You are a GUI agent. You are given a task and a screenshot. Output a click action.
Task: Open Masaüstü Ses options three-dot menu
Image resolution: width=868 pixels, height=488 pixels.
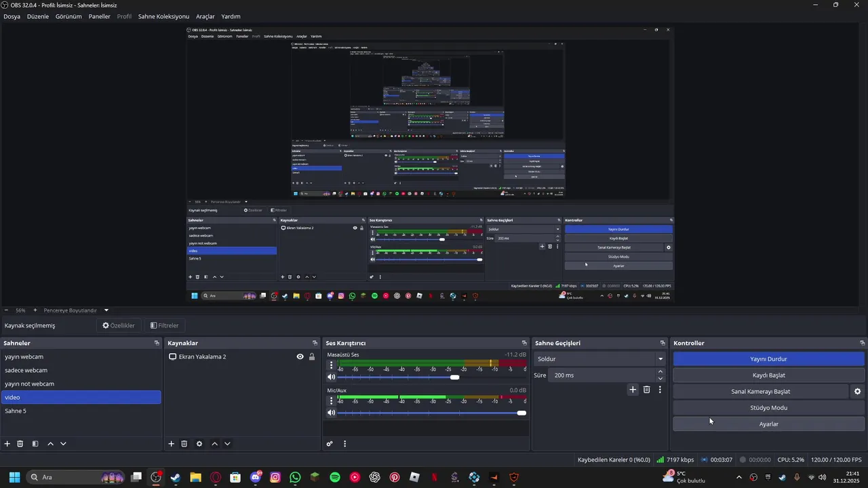[x=332, y=365]
